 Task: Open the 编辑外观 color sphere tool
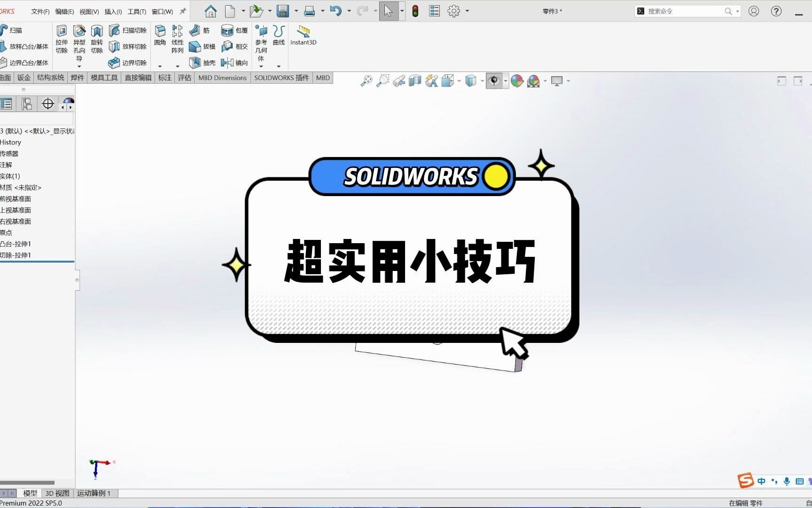517,80
